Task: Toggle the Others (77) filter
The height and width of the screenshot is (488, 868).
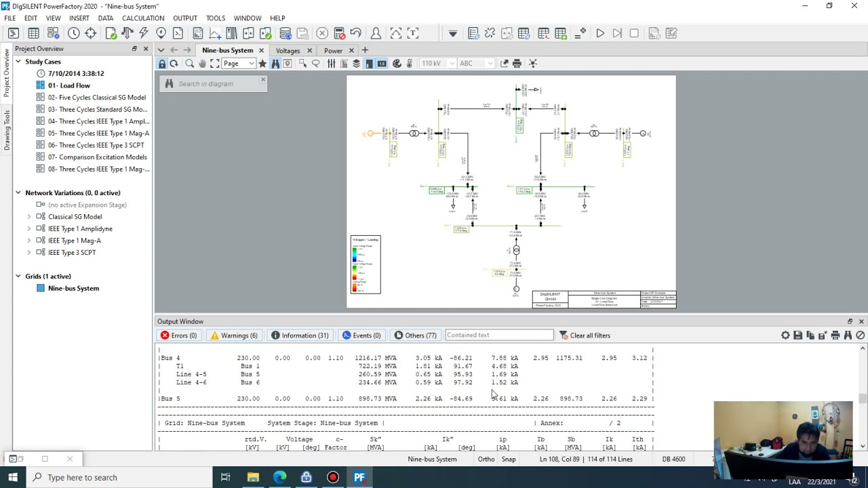Action: (x=415, y=335)
